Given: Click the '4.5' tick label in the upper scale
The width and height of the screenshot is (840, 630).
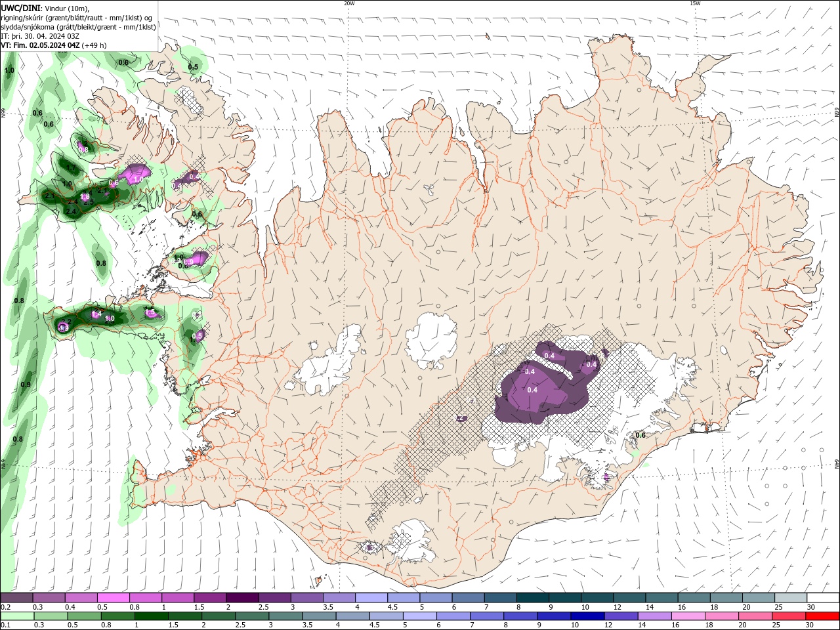Looking at the screenshot, I should pyautogui.click(x=392, y=607).
